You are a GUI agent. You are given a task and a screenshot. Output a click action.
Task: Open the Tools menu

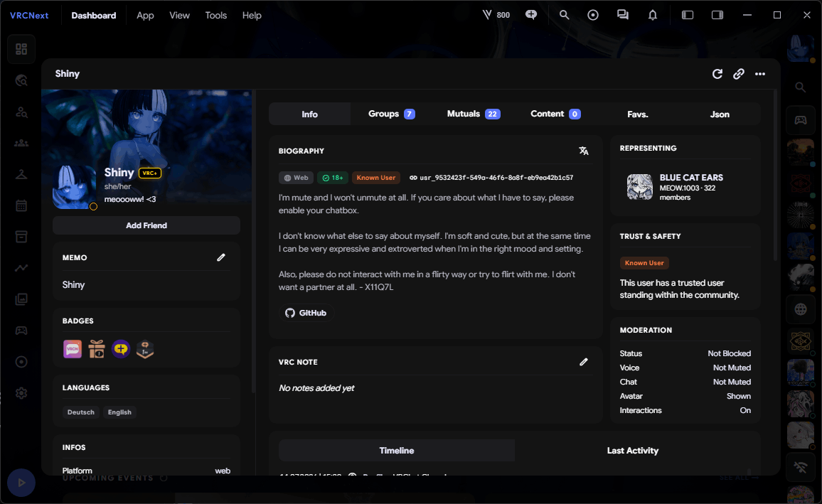pos(216,15)
